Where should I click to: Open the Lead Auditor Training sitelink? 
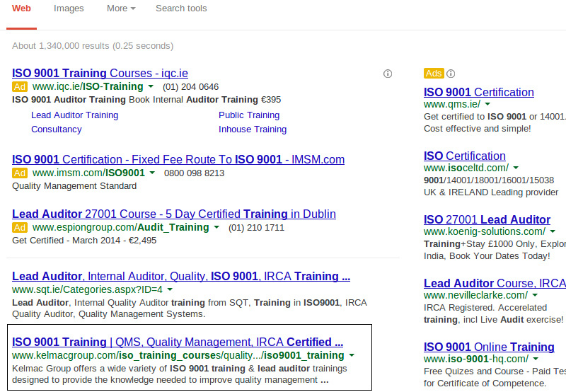click(75, 115)
